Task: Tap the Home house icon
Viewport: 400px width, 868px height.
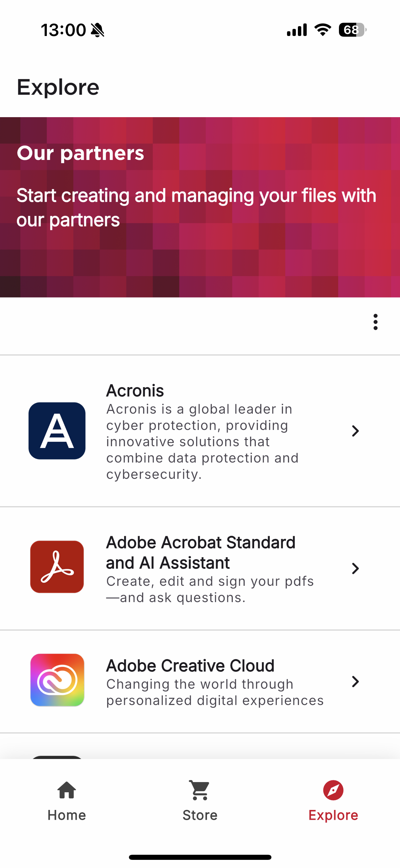Action: click(x=67, y=790)
